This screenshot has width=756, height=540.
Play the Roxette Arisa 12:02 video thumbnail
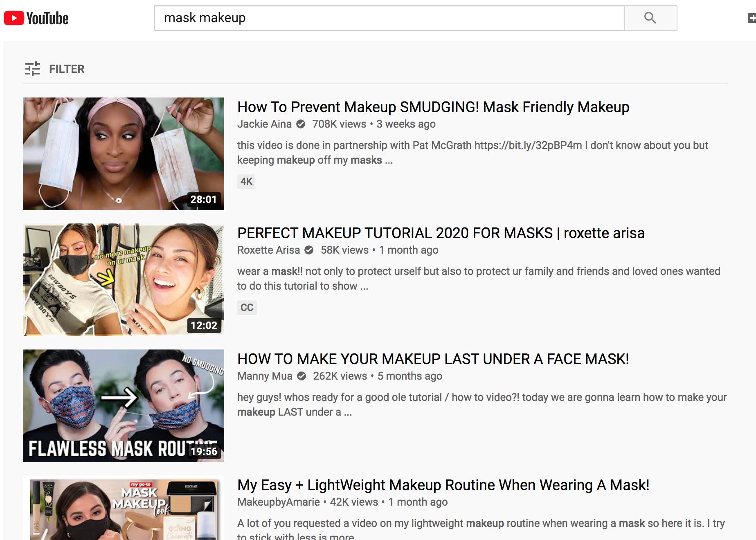[x=123, y=280]
